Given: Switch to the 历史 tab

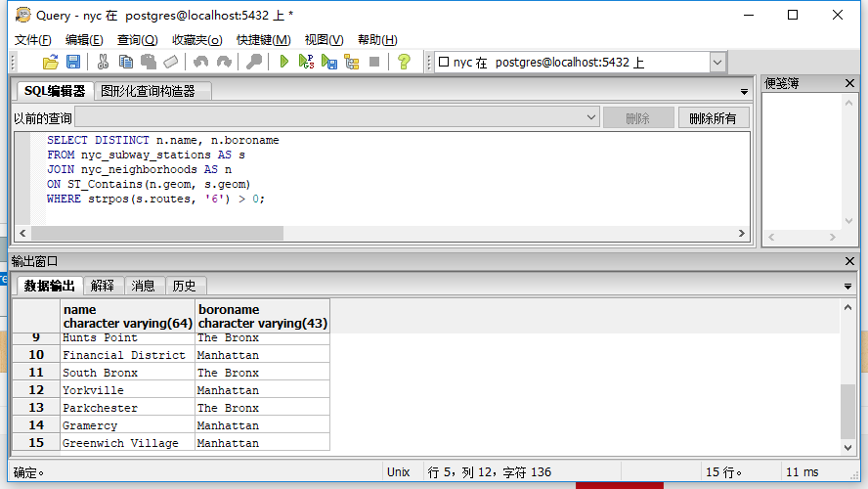Looking at the screenshot, I should (185, 286).
